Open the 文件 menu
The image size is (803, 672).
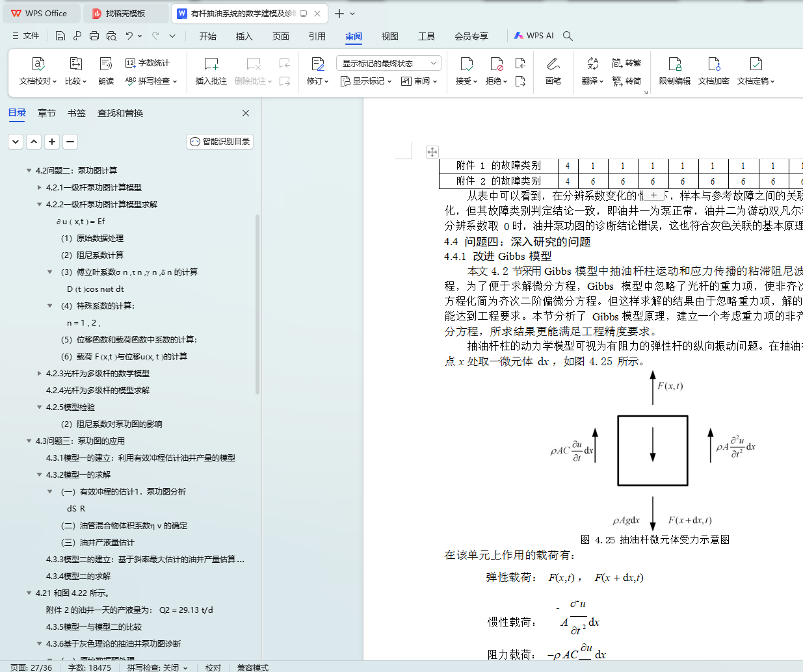coord(26,36)
